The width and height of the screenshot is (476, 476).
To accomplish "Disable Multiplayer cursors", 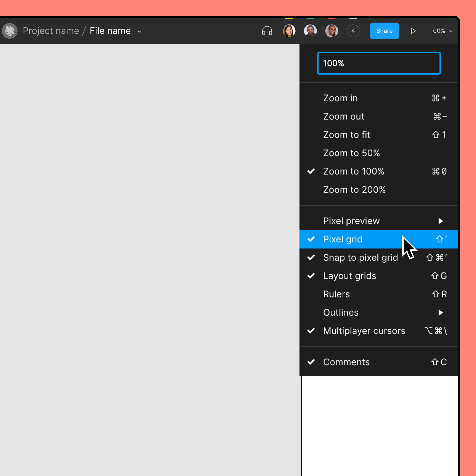I will point(364,331).
